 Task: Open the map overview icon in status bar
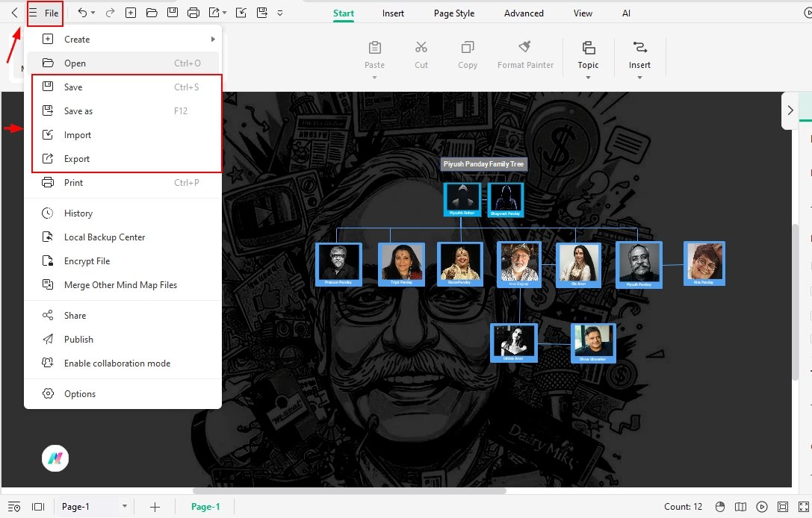(x=740, y=506)
